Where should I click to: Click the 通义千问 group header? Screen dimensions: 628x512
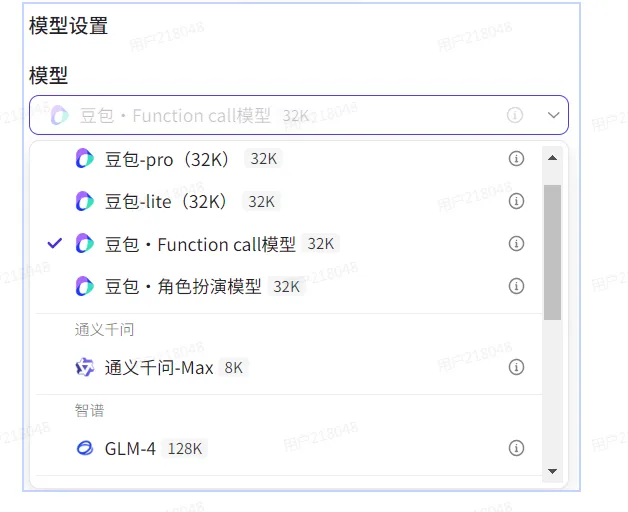pos(104,330)
